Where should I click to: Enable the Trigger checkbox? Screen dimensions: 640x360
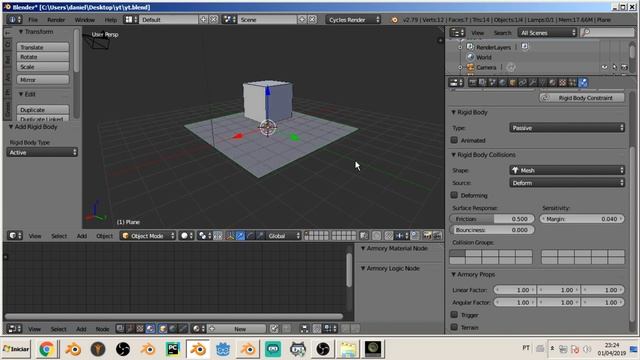454,315
